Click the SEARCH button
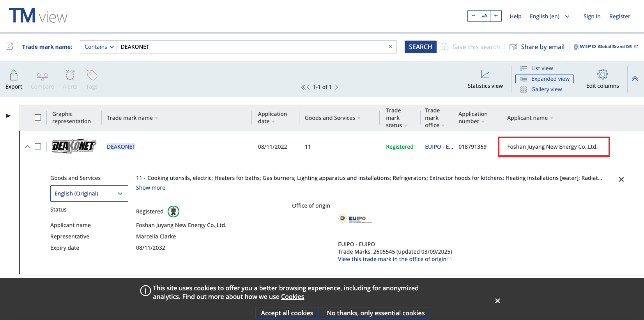This screenshot has height=320, width=644. pyautogui.click(x=420, y=47)
